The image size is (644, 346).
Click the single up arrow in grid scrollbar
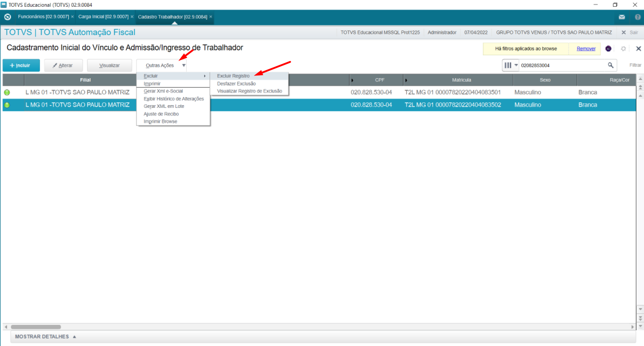point(640,95)
